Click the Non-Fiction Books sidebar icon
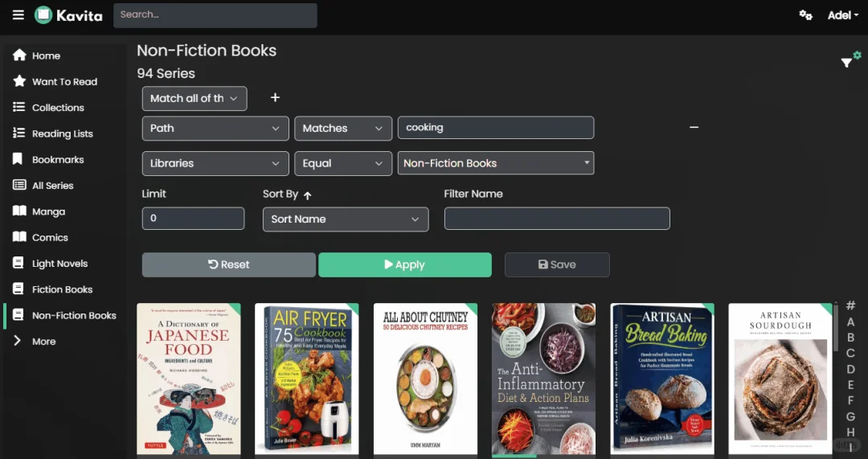This screenshot has height=459, width=868. (x=18, y=315)
